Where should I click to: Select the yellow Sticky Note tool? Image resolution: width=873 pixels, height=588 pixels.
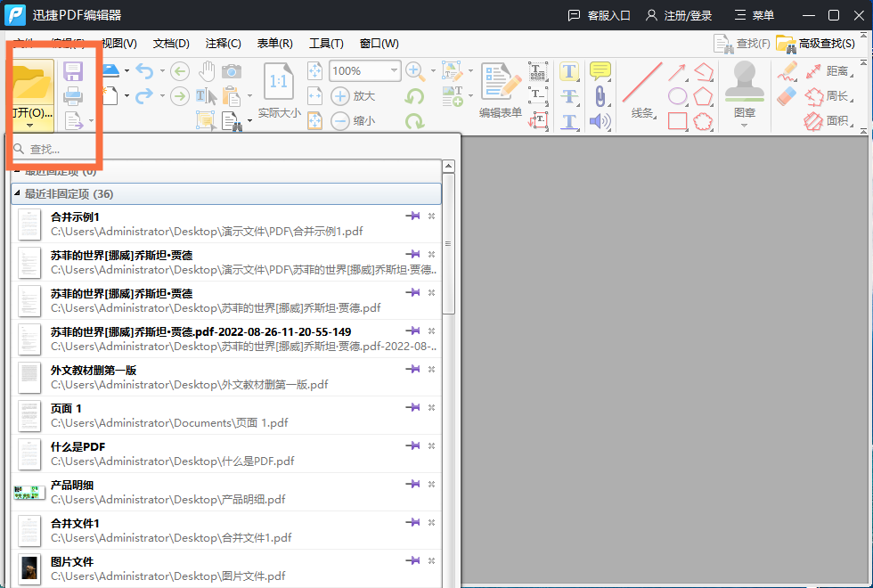click(600, 71)
